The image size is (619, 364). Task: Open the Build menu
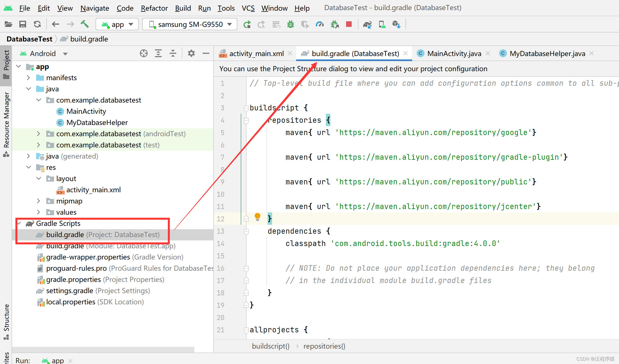tap(183, 8)
